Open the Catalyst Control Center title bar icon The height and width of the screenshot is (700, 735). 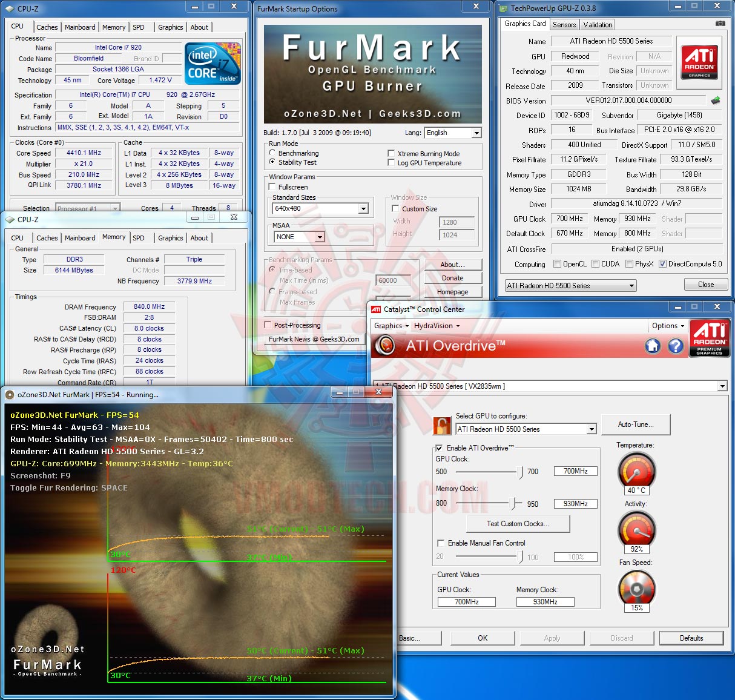376,309
